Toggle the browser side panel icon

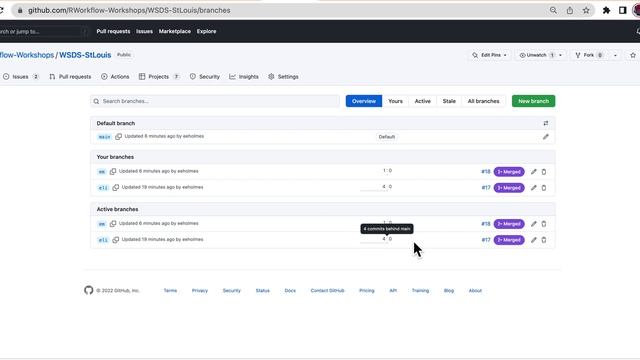point(622,10)
